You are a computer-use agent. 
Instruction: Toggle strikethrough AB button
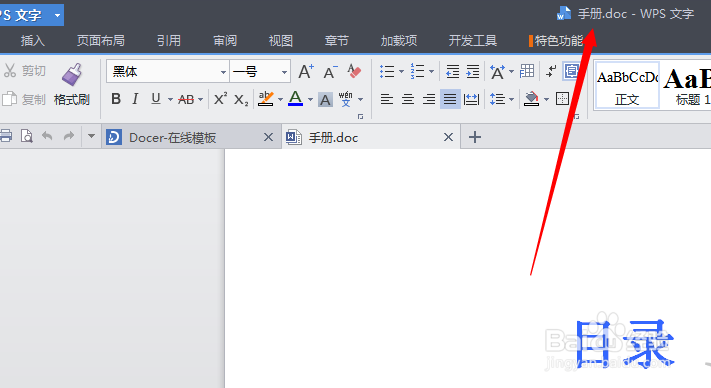186,99
